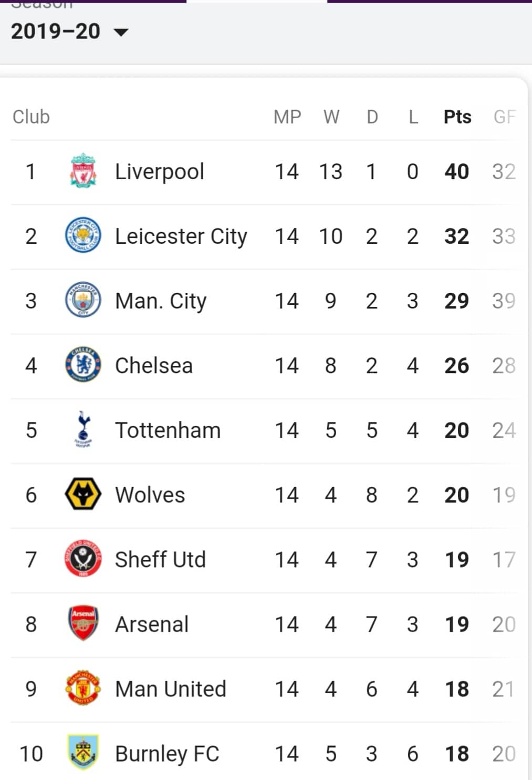The image size is (532, 780).
Task: Click the season dropdown arrow
Action: tap(121, 33)
